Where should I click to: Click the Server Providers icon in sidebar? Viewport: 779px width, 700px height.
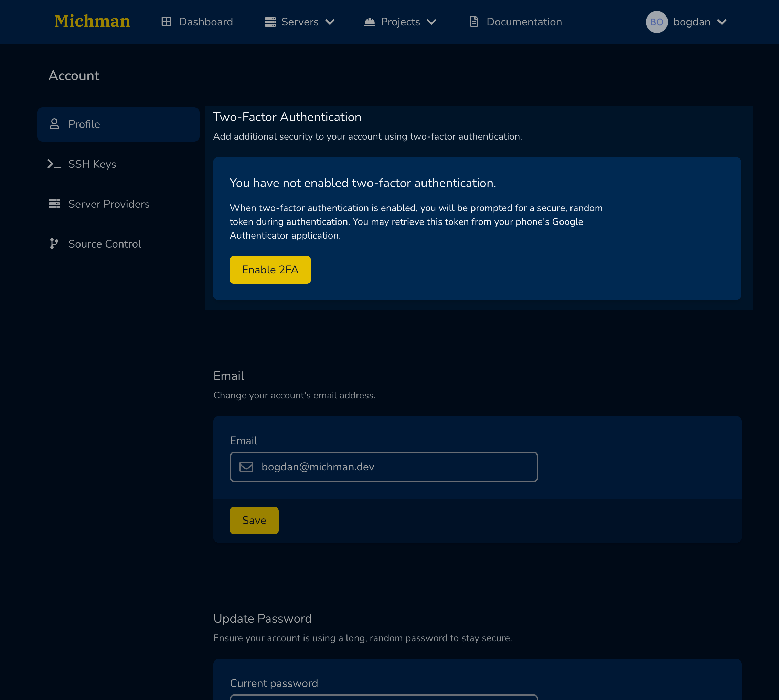click(54, 204)
